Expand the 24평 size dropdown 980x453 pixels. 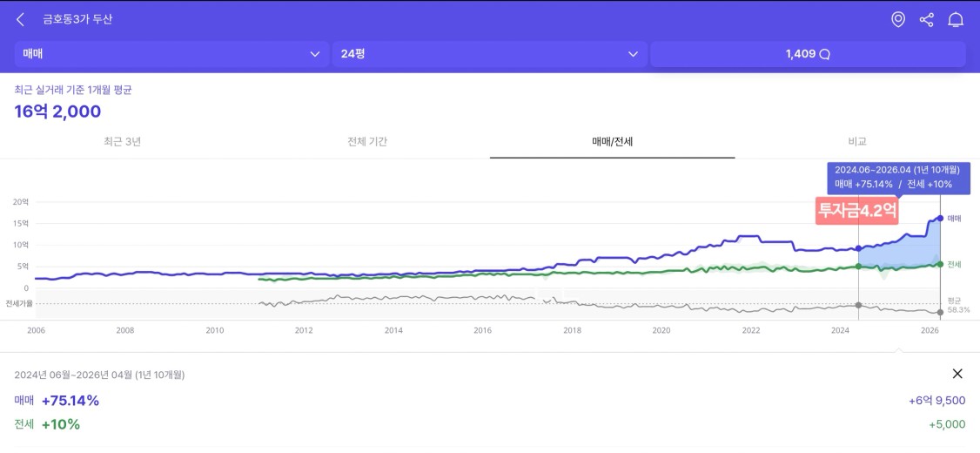[489, 54]
